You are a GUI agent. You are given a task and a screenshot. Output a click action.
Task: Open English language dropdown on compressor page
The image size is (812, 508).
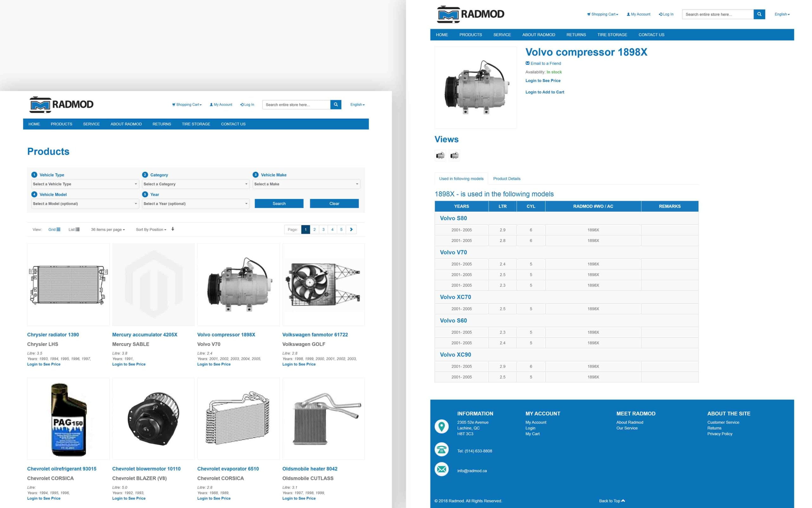coord(782,14)
